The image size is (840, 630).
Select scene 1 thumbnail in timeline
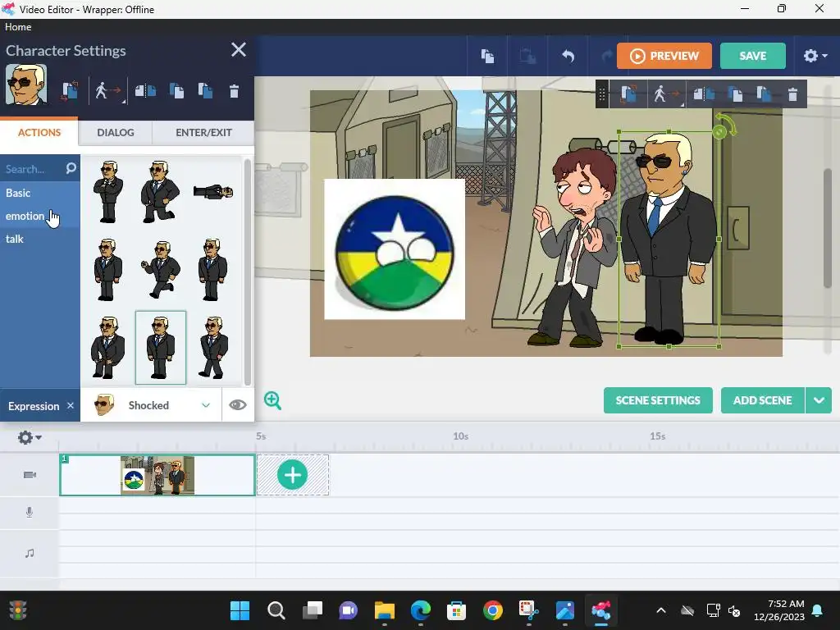(157, 475)
